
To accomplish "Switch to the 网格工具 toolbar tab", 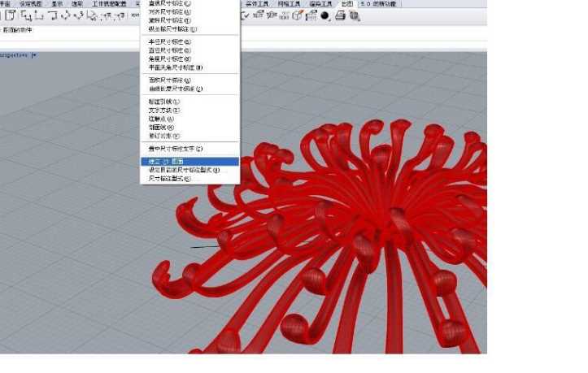I will pyautogui.click(x=294, y=4).
